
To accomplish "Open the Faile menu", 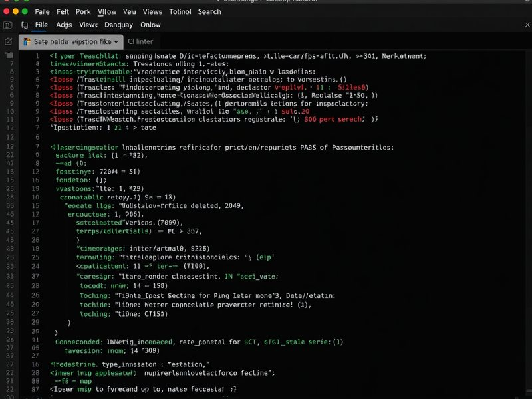I will (x=42, y=12).
